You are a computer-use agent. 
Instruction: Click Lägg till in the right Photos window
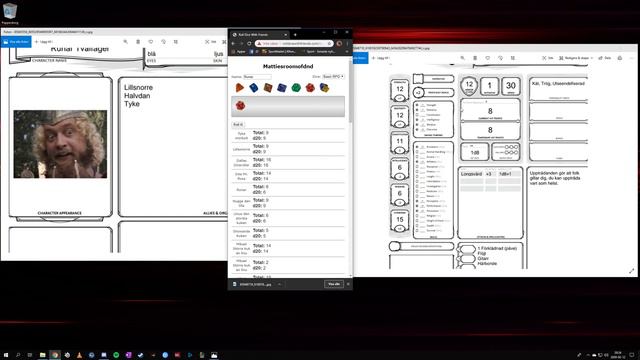click(381, 58)
